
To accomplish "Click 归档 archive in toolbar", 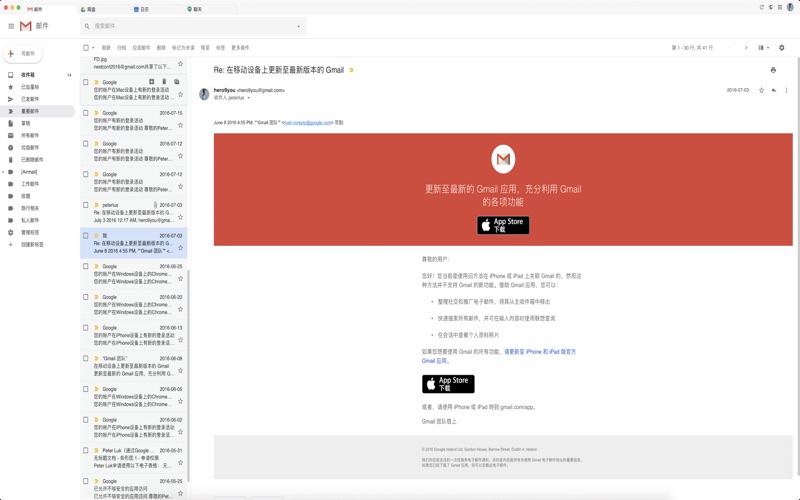I will coord(121,48).
